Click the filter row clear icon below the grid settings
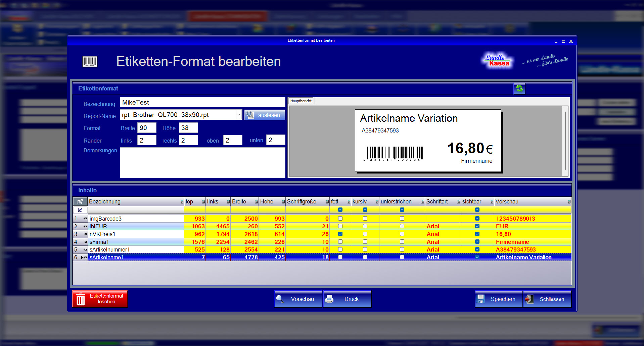 [x=80, y=210]
